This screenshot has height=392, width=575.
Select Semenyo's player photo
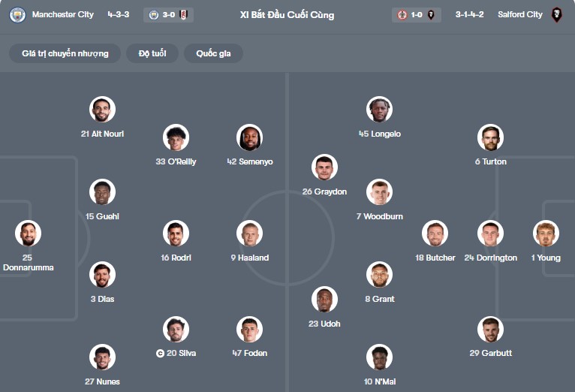tap(250, 137)
